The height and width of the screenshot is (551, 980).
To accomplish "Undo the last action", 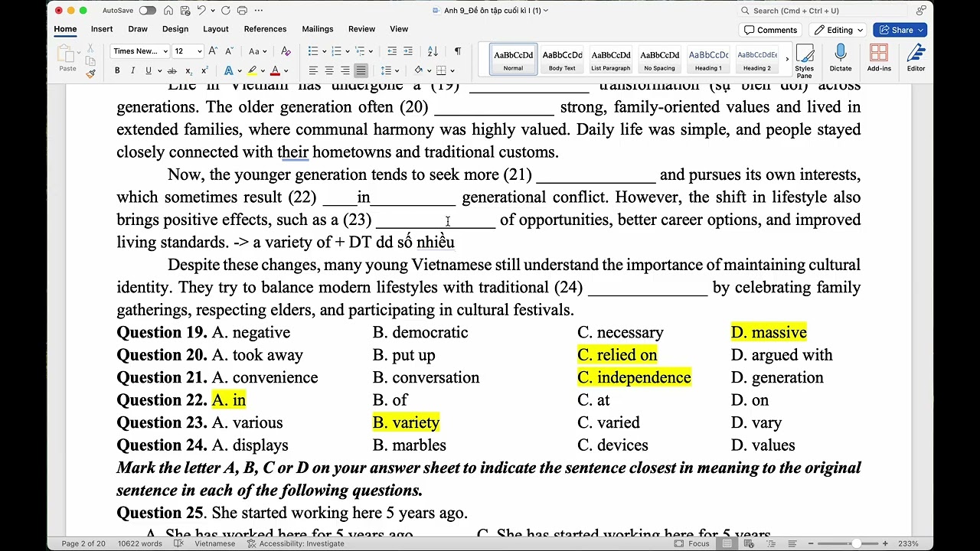I will [201, 11].
